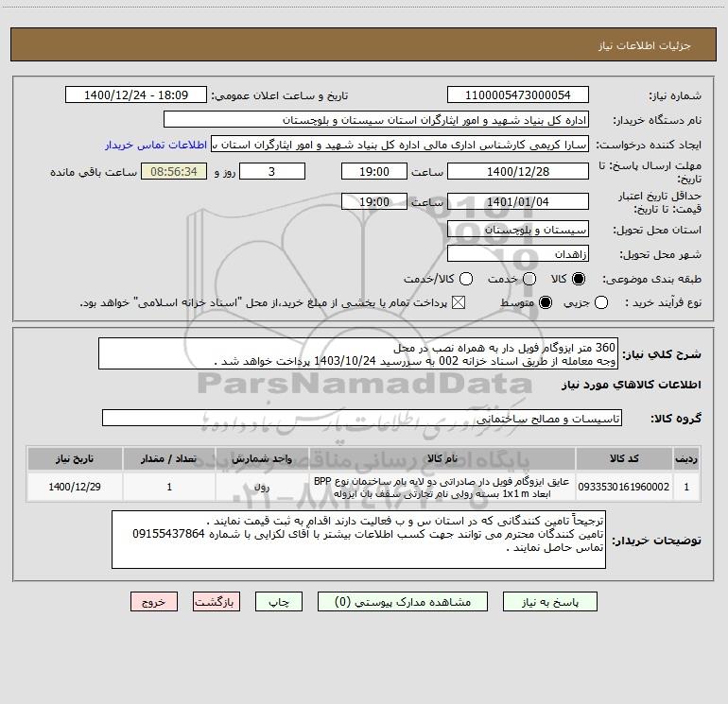Click the پاسخ به نیاز button

coord(550,602)
